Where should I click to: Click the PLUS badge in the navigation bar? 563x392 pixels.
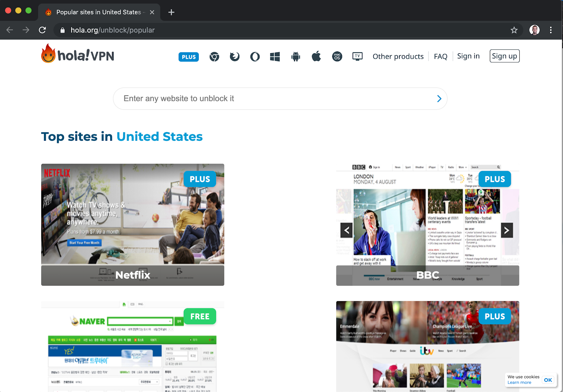189,57
